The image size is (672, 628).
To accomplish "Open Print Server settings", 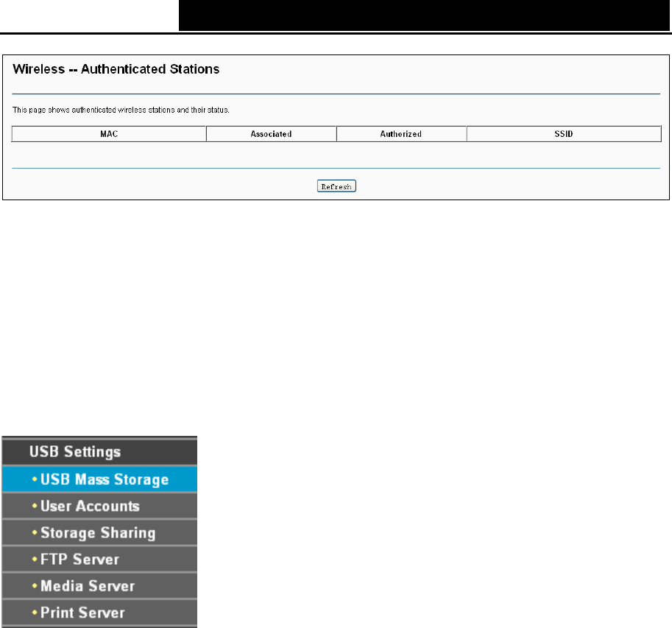I will [x=99, y=613].
